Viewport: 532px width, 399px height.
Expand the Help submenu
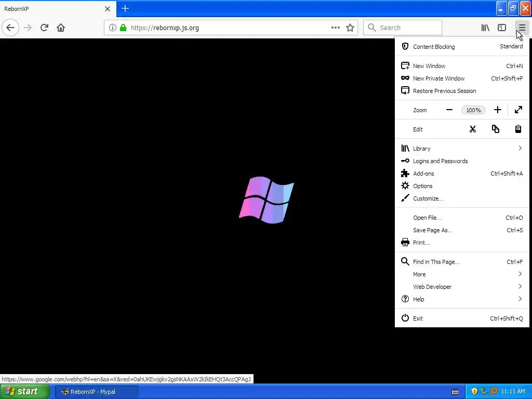tap(462, 299)
